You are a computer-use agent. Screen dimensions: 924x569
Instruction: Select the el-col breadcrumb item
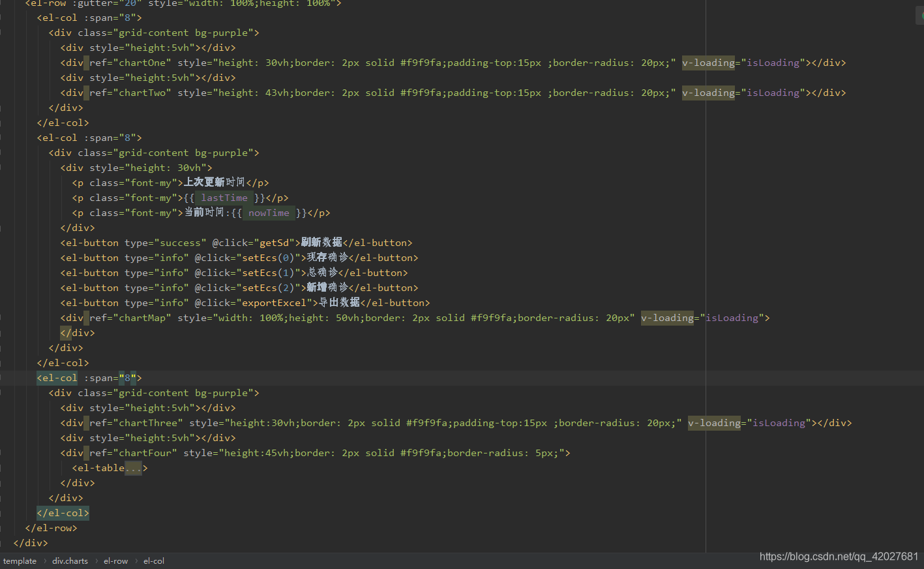coord(154,561)
